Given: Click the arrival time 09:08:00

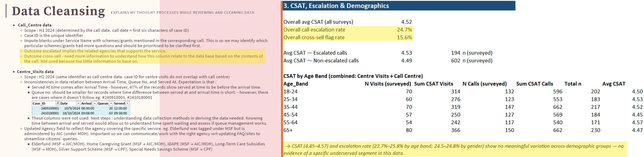Looking at the screenshot, I should pos(88,113).
